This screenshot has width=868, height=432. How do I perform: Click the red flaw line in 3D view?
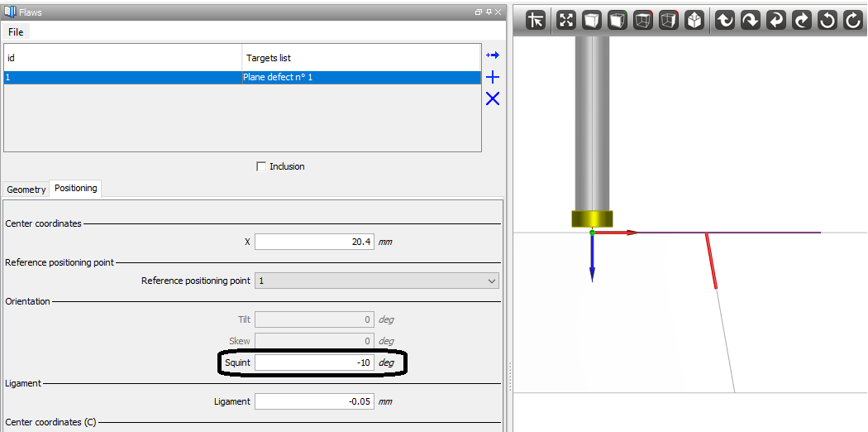pos(711,261)
